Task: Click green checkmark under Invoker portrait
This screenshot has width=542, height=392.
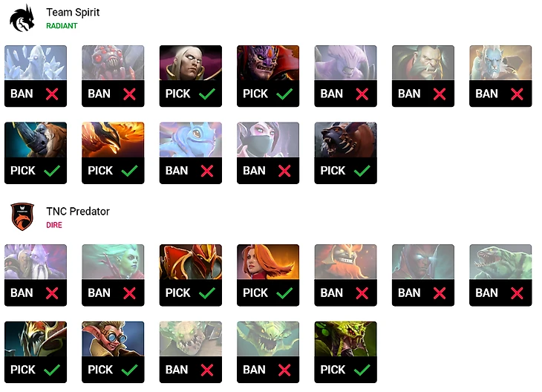Action: [206, 94]
